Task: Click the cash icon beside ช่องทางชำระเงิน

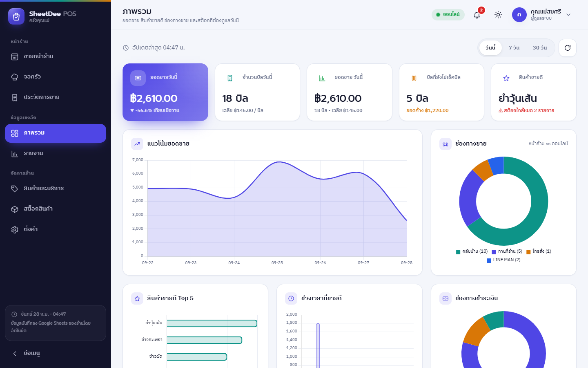Action: click(445, 298)
